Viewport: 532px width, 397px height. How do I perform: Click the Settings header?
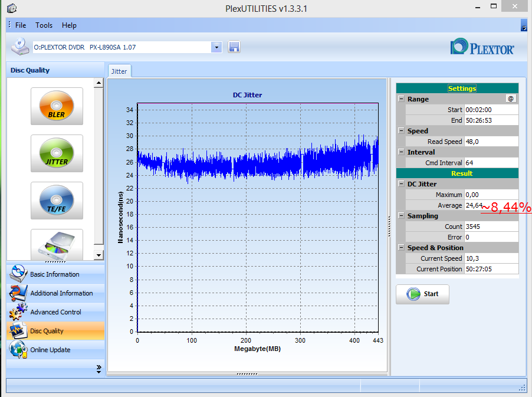click(457, 88)
